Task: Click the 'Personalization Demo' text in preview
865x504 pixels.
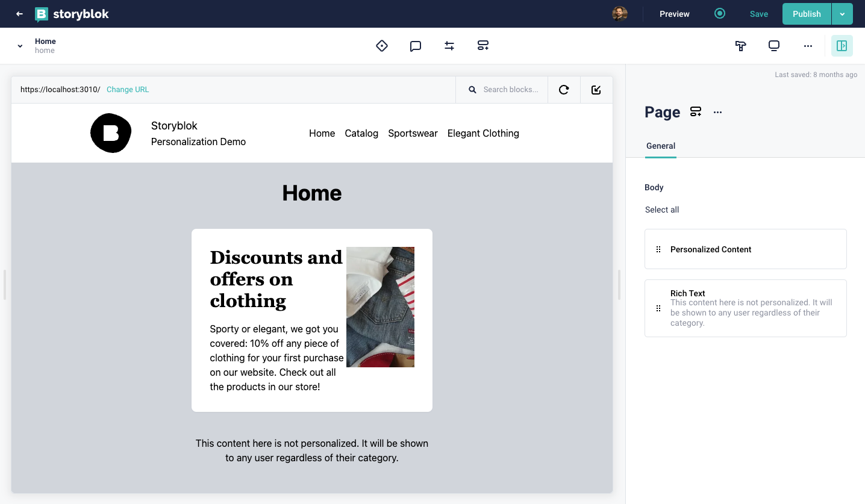Action: click(x=198, y=142)
